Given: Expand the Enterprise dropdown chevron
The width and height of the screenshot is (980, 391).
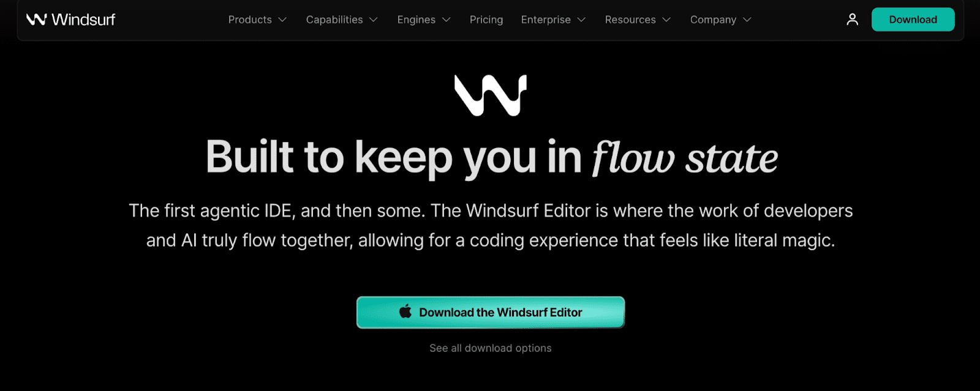Looking at the screenshot, I should (581, 20).
